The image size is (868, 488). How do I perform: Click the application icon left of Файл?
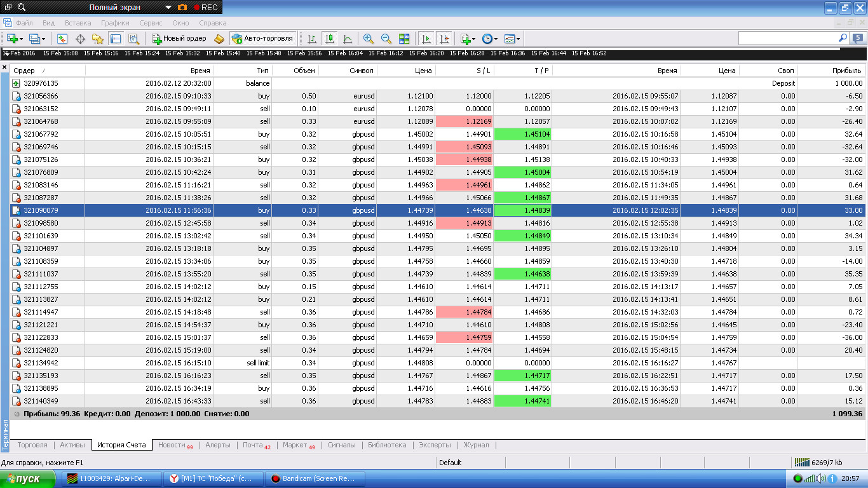click(7, 23)
